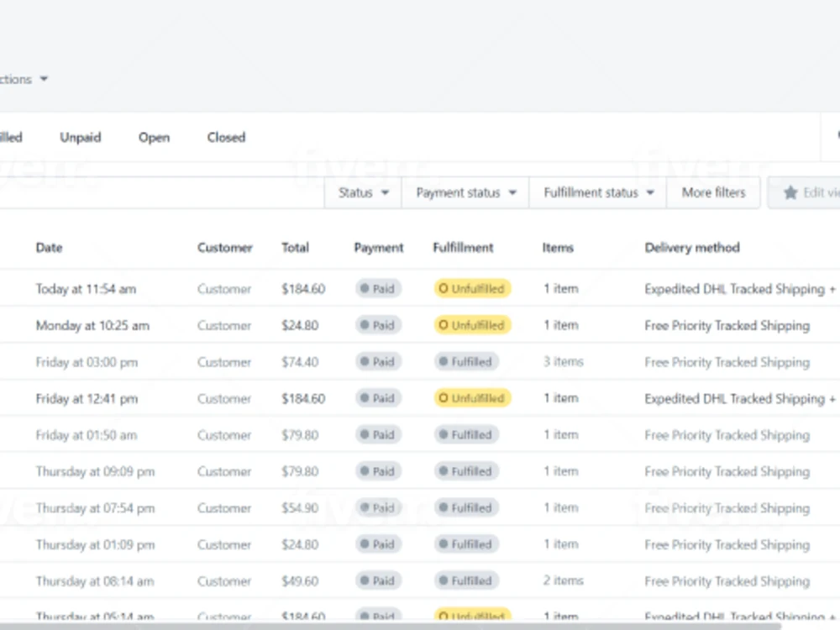Click Paid badge on Today 11:54 am order
This screenshot has height=630, width=840.
pos(378,289)
